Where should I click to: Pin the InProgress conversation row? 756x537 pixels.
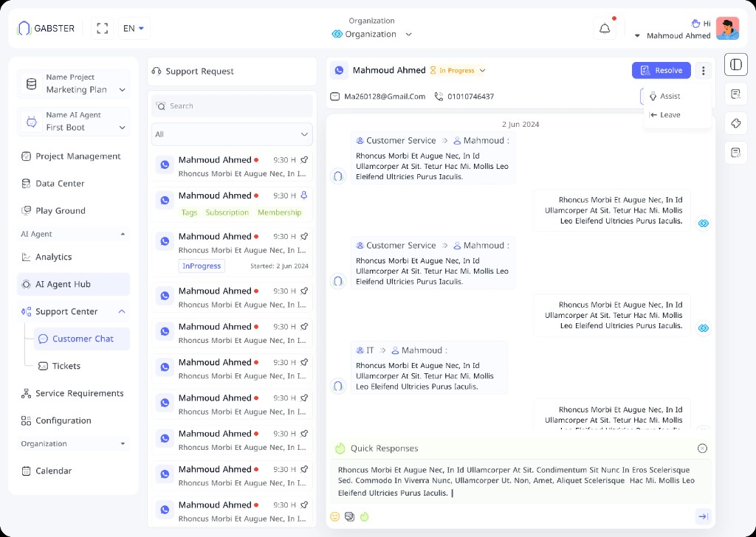(304, 236)
